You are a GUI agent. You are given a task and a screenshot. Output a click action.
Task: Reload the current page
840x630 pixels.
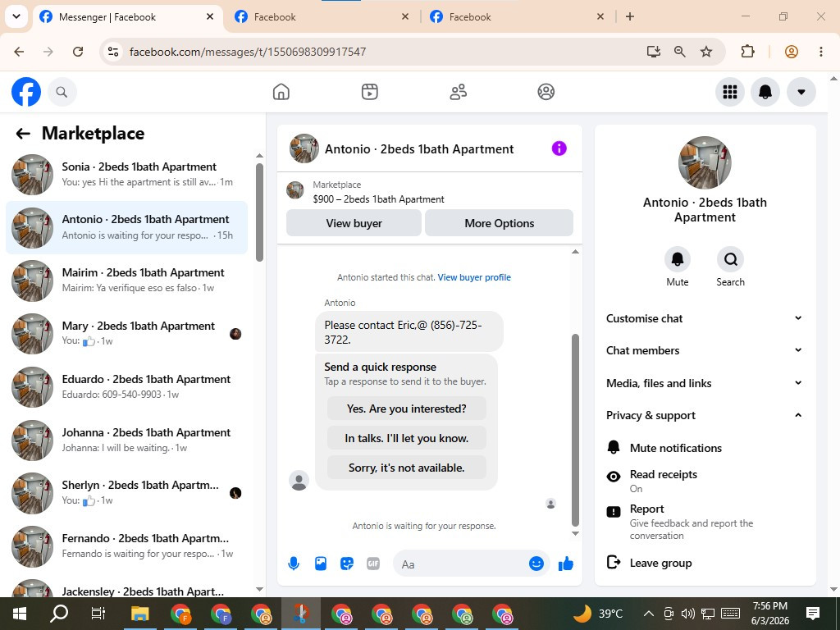(x=78, y=52)
